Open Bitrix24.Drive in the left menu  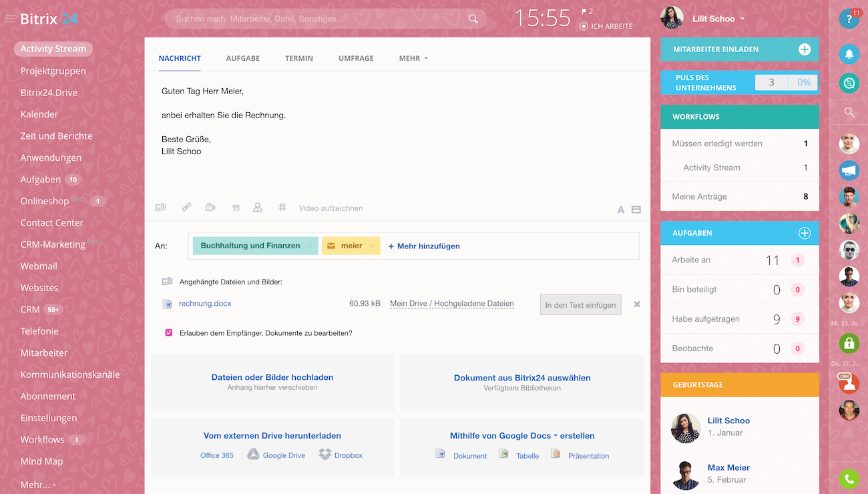[49, 92]
